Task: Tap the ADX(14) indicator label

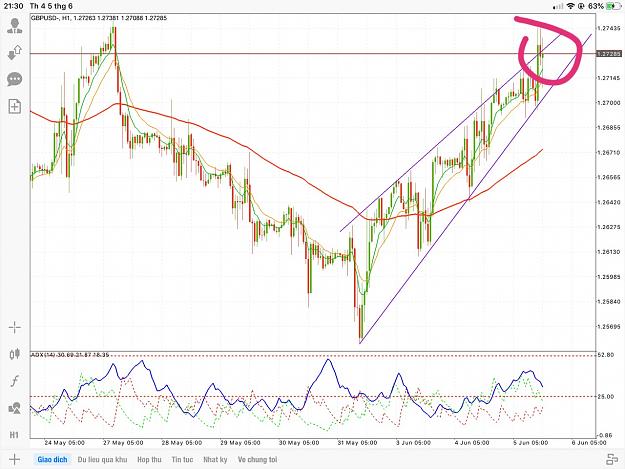Action: pyautogui.click(x=70, y=355)
